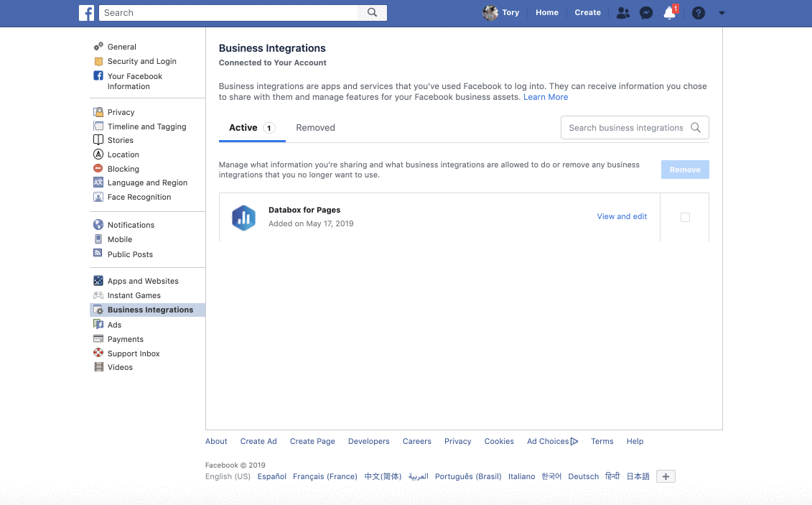The width and height of the screenshot is (812, 505).
Task: Click the Face Recognition icon
Action: [98, 197]
